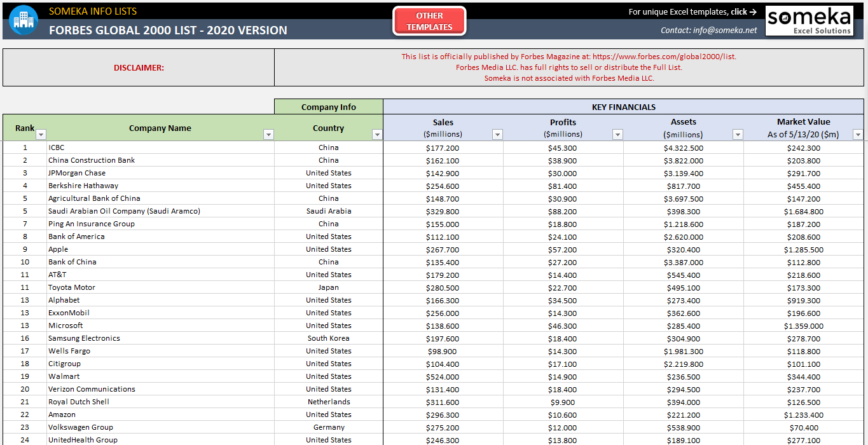Follow the 'For unique Excel templates, click' link

pos(692,11)
